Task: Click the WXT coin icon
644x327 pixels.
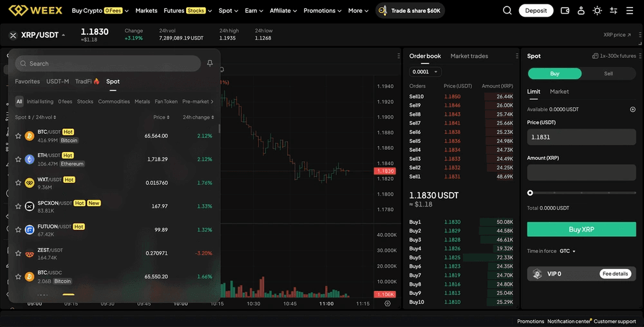Action: [x=30, y=183]
